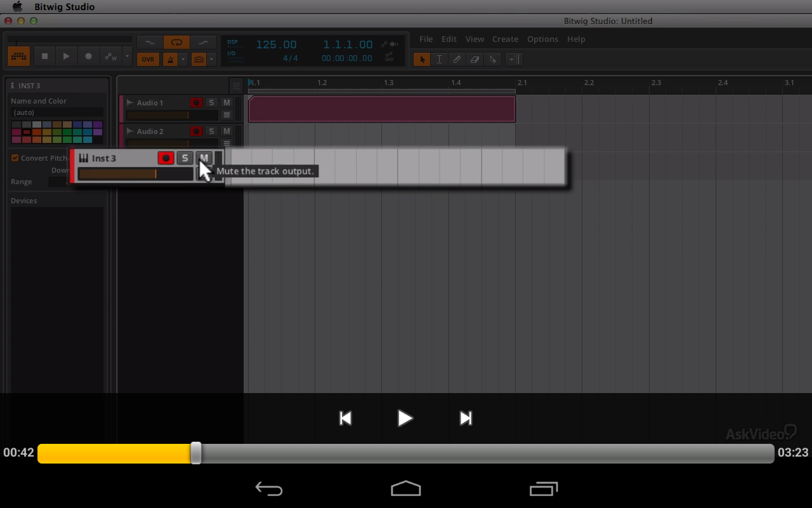The width and height of the screenshot is (812, 508).
Task: Toggle the metronome button
Action: [170, 59]
